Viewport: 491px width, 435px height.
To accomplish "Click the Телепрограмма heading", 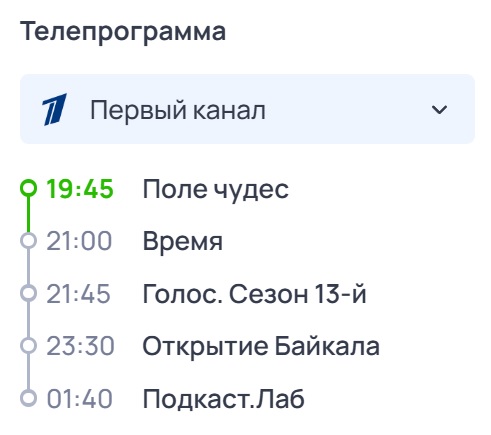I will pyautogui.click(x=123, y=32).
